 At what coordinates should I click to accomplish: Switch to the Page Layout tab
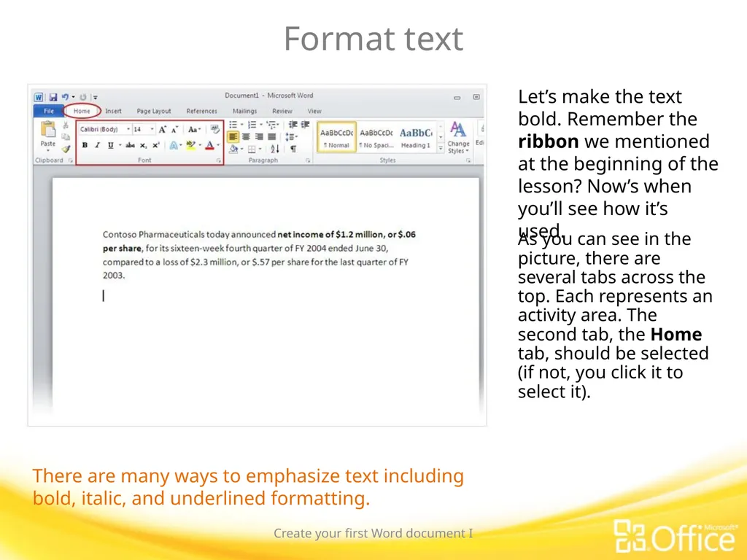pos(154,111)
